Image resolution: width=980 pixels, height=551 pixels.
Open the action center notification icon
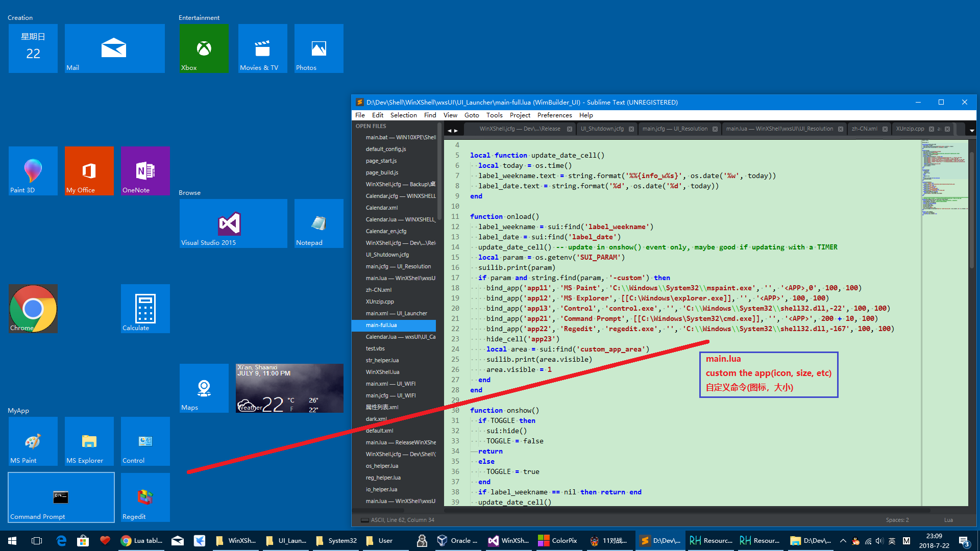tap(964, 541)
